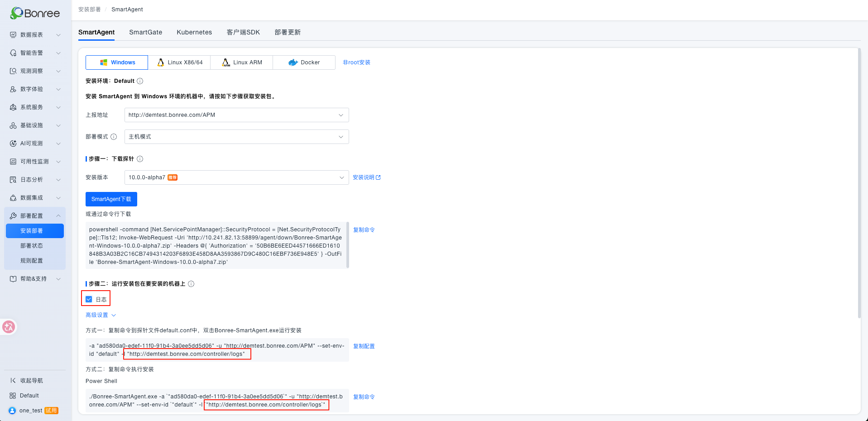Click the 基础设施 icon
Screen dimensions: 868x421
pyautogui.click(x=13, y=125)
